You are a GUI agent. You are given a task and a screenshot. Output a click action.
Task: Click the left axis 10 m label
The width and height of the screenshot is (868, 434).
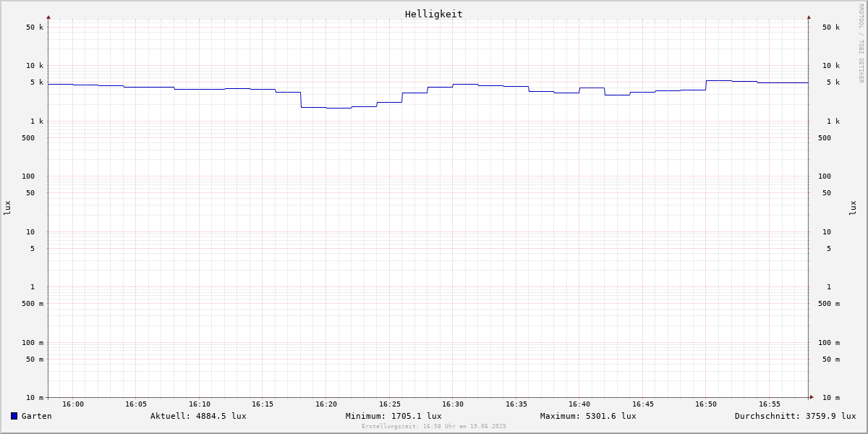[x=35, y=398]
